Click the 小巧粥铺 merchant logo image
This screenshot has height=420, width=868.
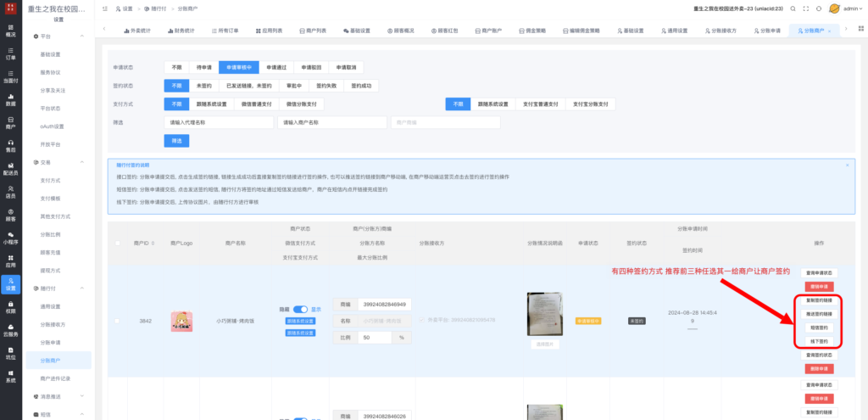click(181, 322)
